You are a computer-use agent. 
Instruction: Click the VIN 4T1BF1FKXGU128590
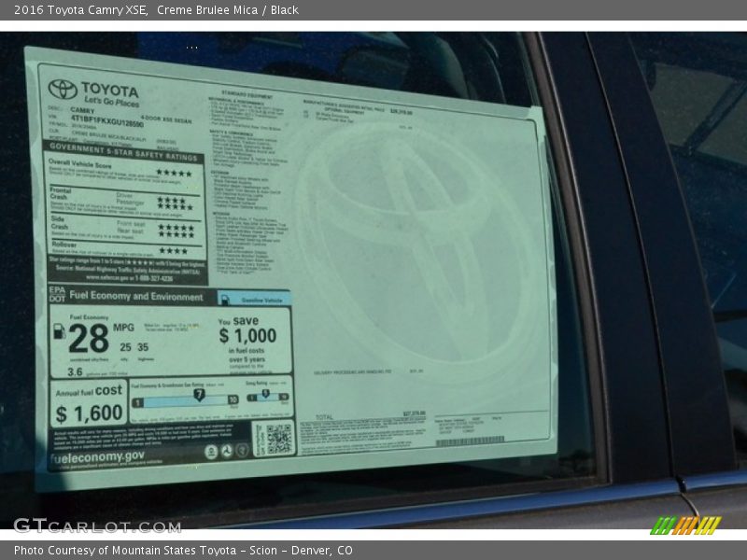click(x=106, y=120)
